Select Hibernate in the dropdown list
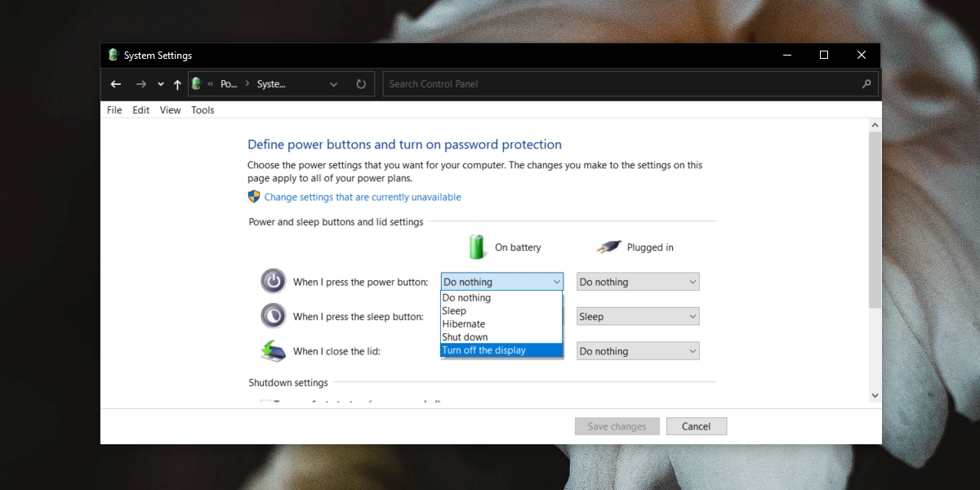Screen dimensions: 980x490 point(501,324)
